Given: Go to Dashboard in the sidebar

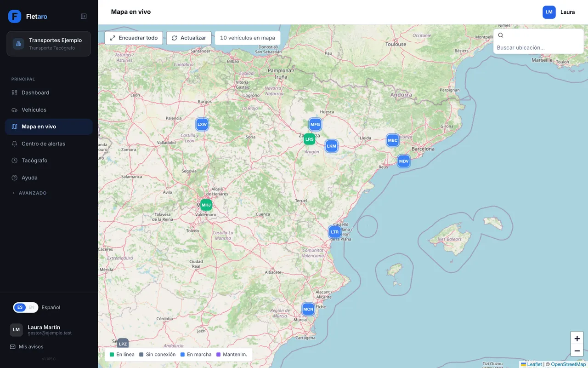Looking at the screenshot, I should pyautogui.click(x=49, y=92).
